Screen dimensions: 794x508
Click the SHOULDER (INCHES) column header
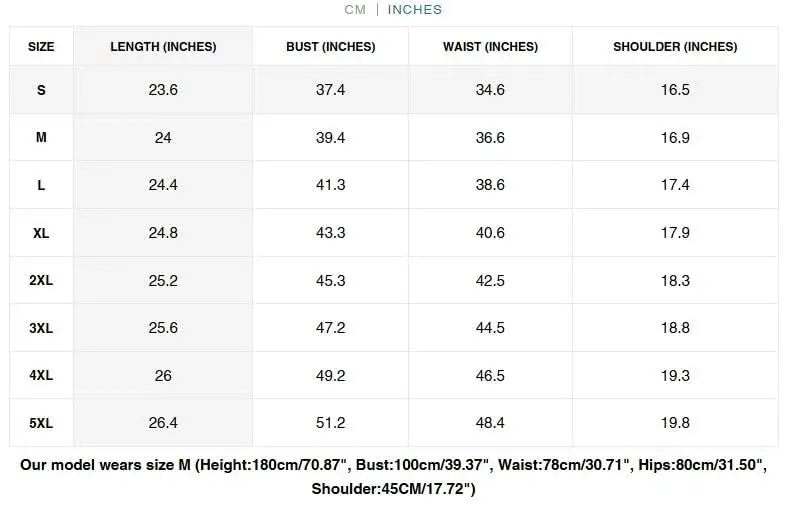675,47
